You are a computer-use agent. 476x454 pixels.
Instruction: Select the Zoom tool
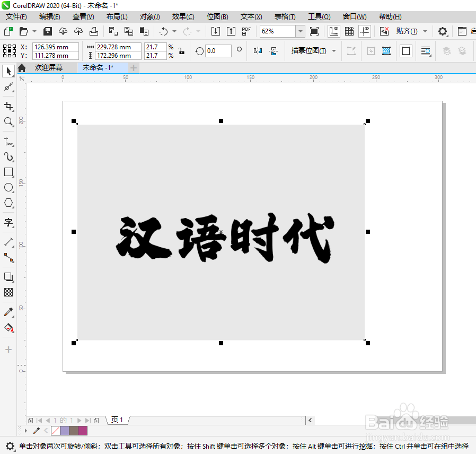[8, 121]
